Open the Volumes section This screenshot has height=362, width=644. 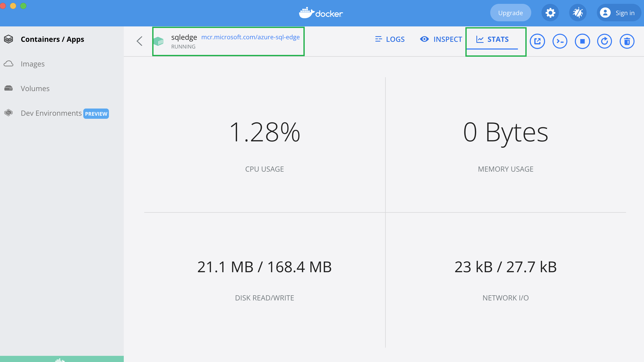point(35,89)
